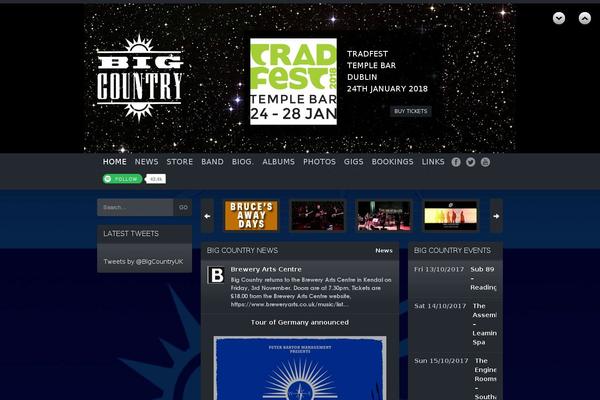
Task: Open the YouTube icon in the navigation bar
Action: click(485, 162)
